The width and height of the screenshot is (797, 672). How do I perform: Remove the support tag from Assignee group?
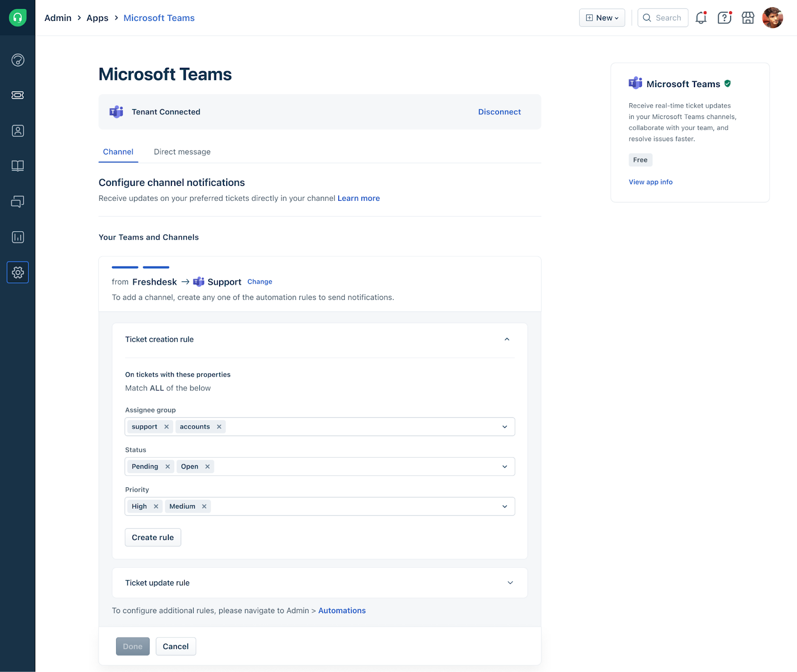pyautogui.click(x=166, y=427)
